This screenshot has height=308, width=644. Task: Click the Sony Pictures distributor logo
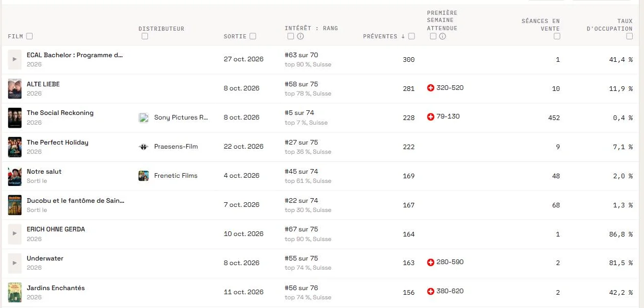(x=143, y=117)
